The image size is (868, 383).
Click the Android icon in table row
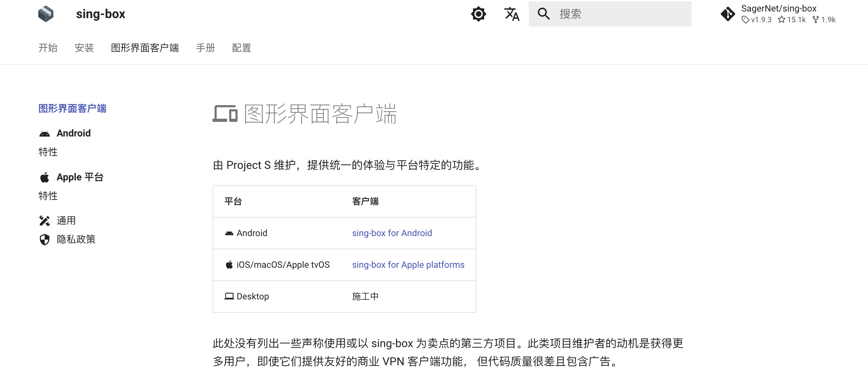(x=229, y=233)
